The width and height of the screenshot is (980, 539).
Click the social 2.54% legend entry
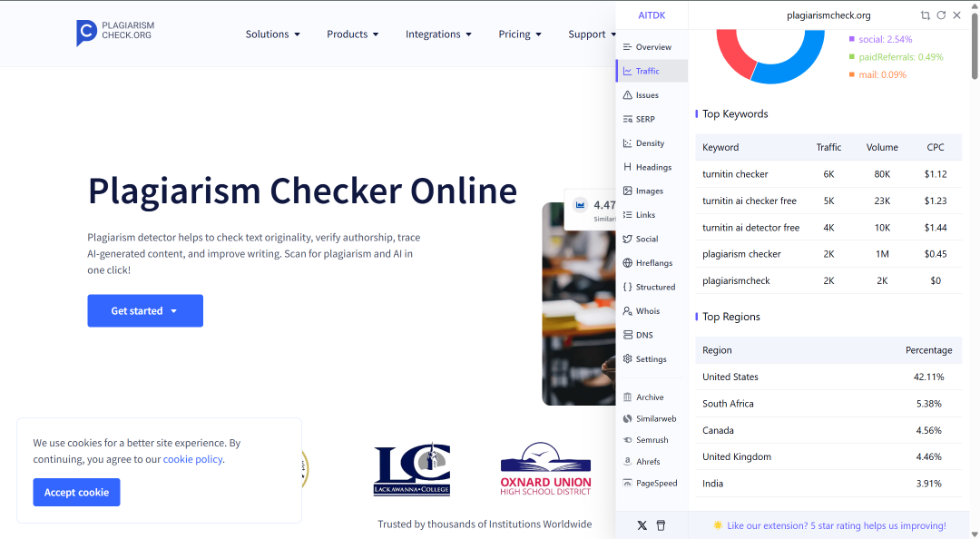pos(880,39)
